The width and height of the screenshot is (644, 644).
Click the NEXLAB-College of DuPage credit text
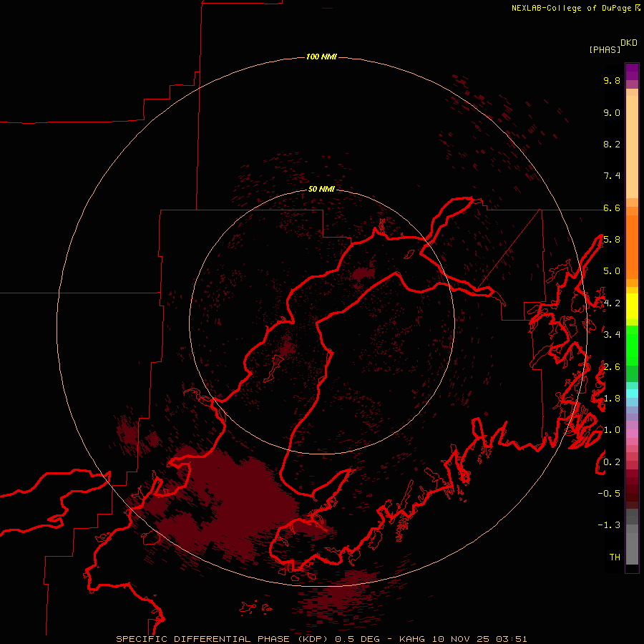tap(571, 8)
